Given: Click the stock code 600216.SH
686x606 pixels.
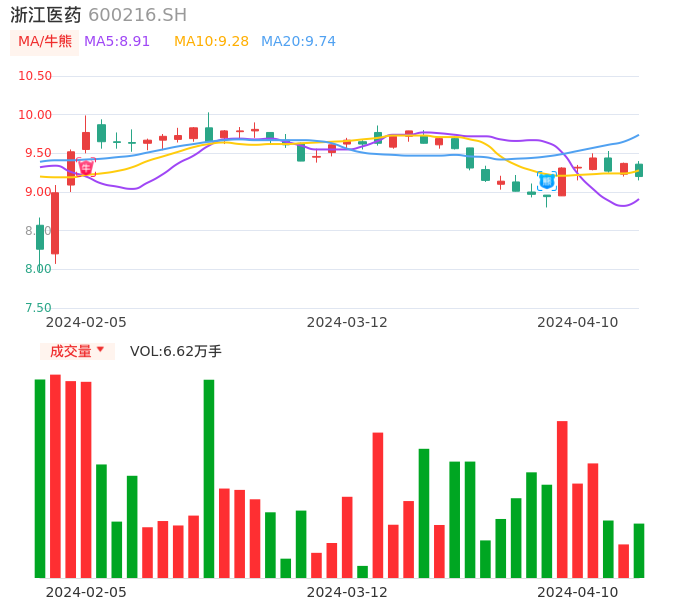Looking at the screenshot, I should click(x=137, y=15).
